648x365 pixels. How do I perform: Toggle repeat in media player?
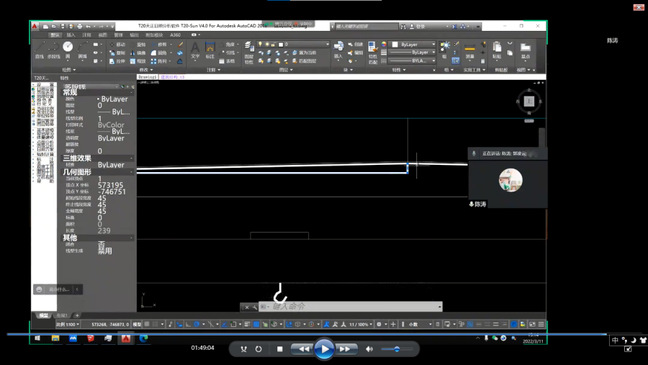point(258,349)
